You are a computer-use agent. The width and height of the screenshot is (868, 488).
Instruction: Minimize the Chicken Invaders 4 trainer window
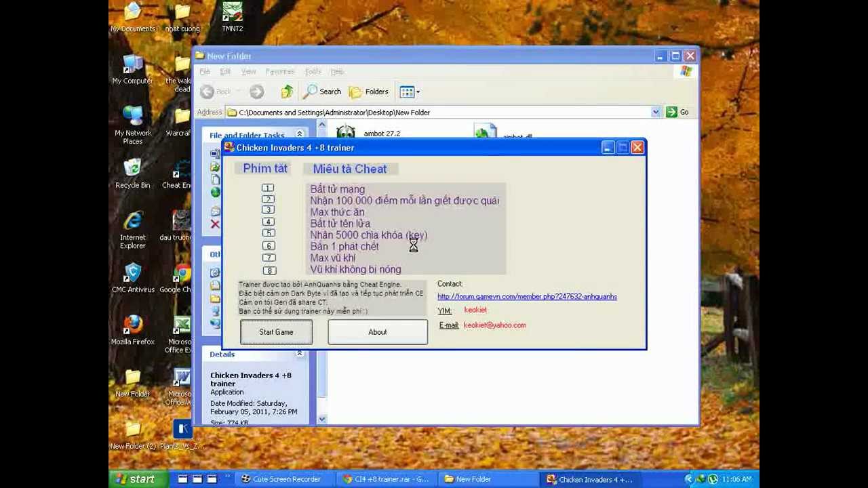[x=608, y=148]
